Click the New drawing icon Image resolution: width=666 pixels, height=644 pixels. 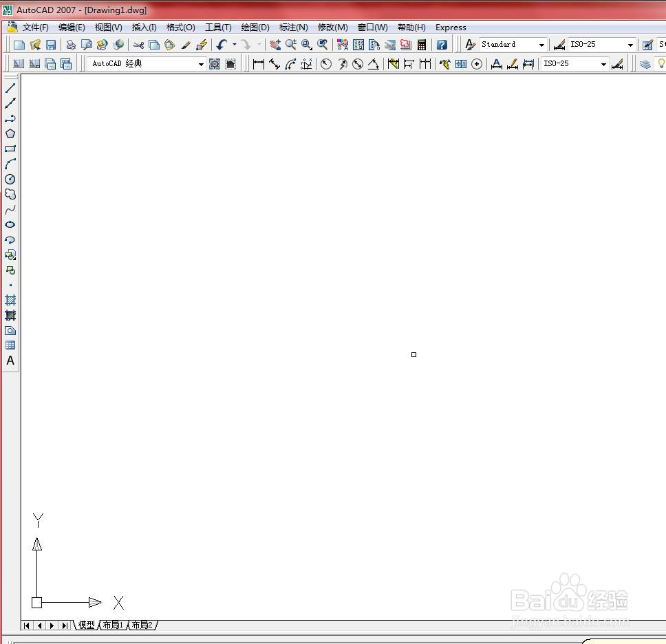coord(19,45)
